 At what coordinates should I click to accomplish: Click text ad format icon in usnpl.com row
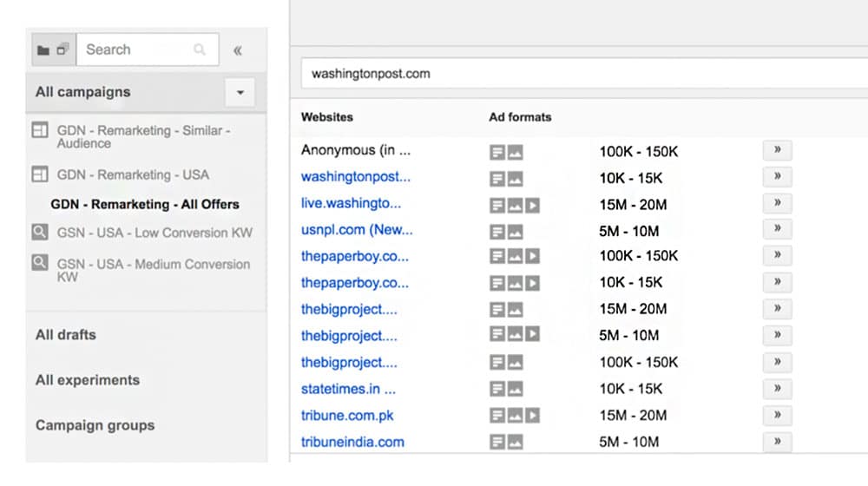(x=497, y=232)
